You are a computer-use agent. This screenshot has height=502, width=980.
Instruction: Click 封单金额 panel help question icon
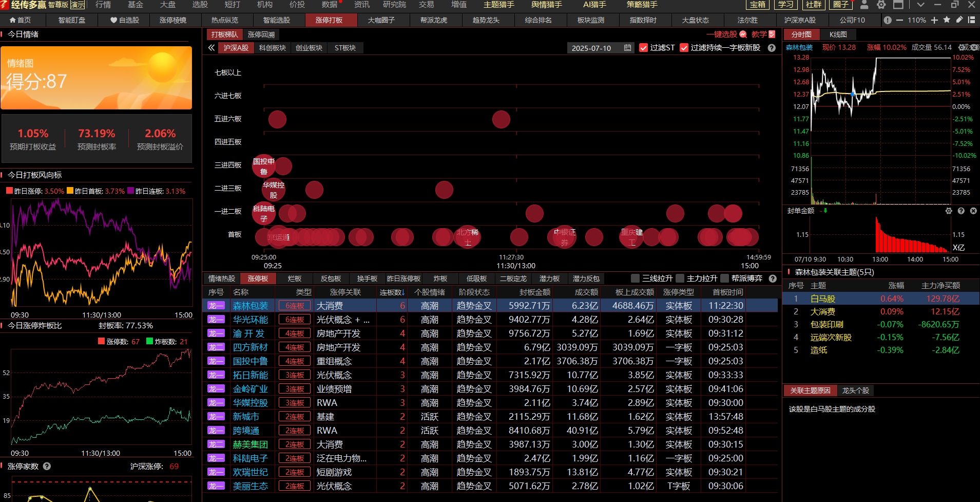click(x=961, y=211)
